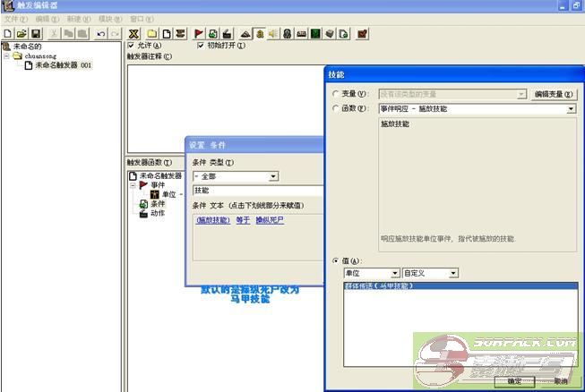The width and height of the screenshot is (585, 392).
Task: Select the 值 radio button
Action: [x=335, y=260]
